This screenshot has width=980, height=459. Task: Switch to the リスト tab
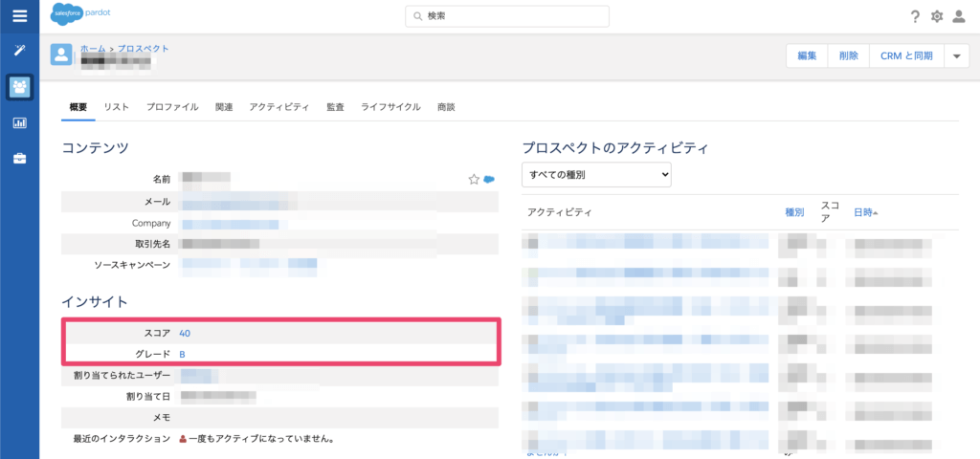117,107
